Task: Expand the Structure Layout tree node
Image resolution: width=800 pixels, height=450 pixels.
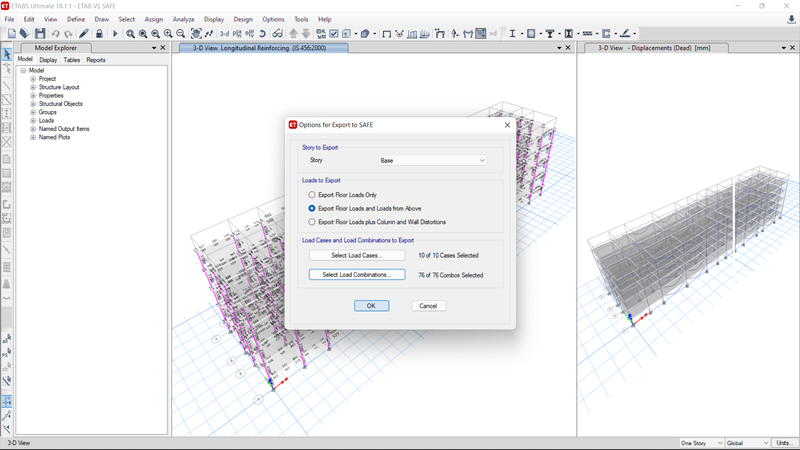Action: (x=33, y=87)
